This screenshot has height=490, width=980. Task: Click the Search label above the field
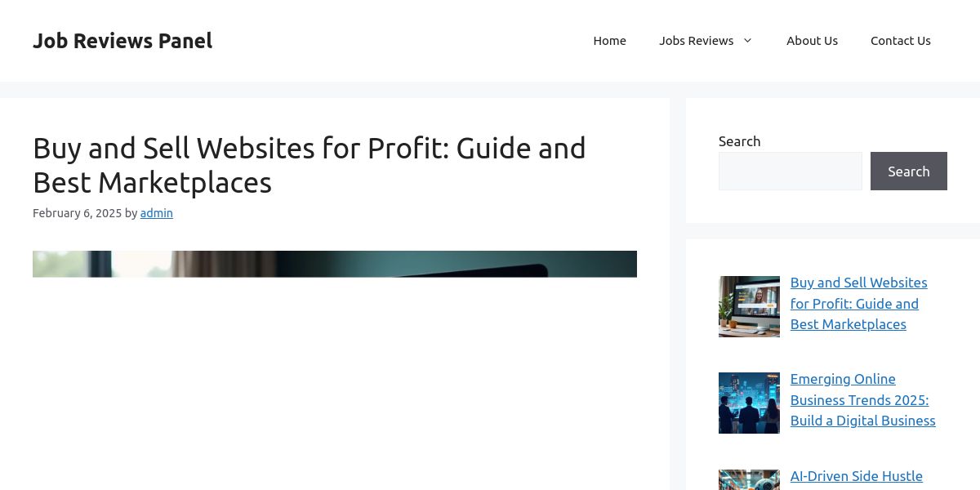click(739, 141)
